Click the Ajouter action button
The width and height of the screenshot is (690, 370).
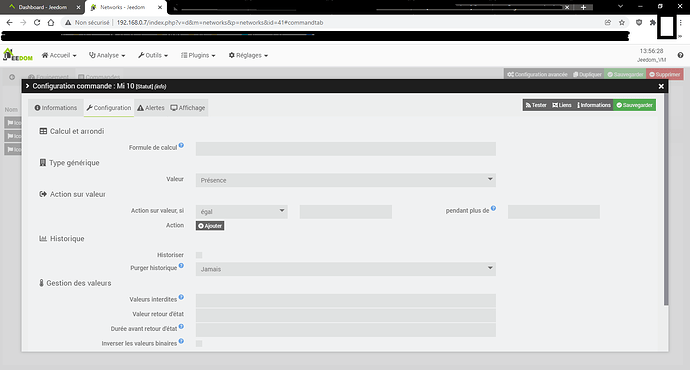[210, 226]
